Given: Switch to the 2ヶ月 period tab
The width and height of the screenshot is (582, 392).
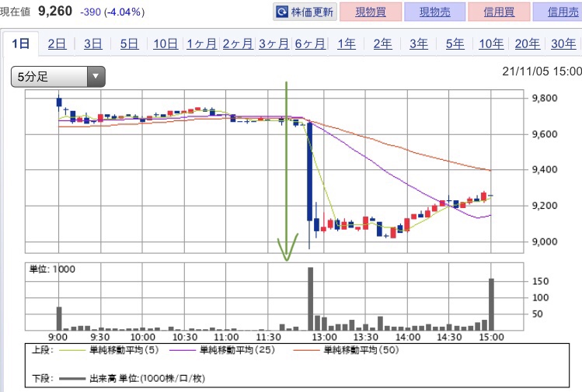Looking at the screenshot, I should coord(238,43).
